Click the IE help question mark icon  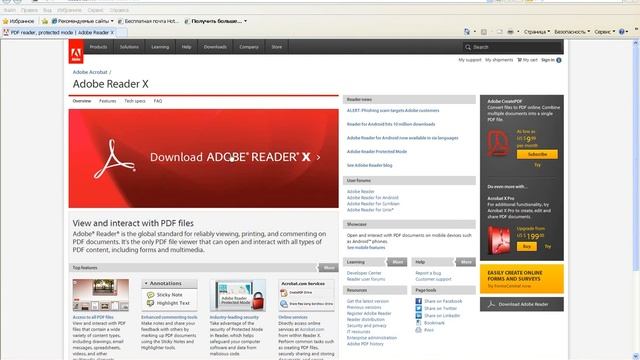[621, 32]
